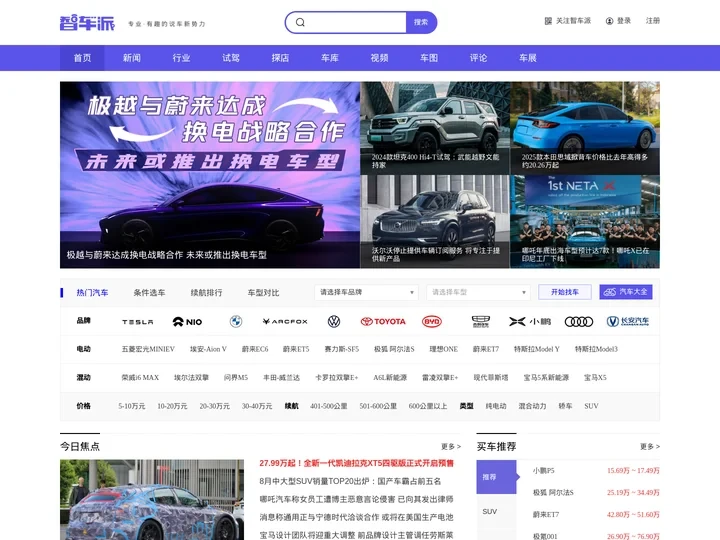The height and width of the screenshot is (540, 720).
Task: Switch to the 车型对比 tab
Action: tap(263, 292)
